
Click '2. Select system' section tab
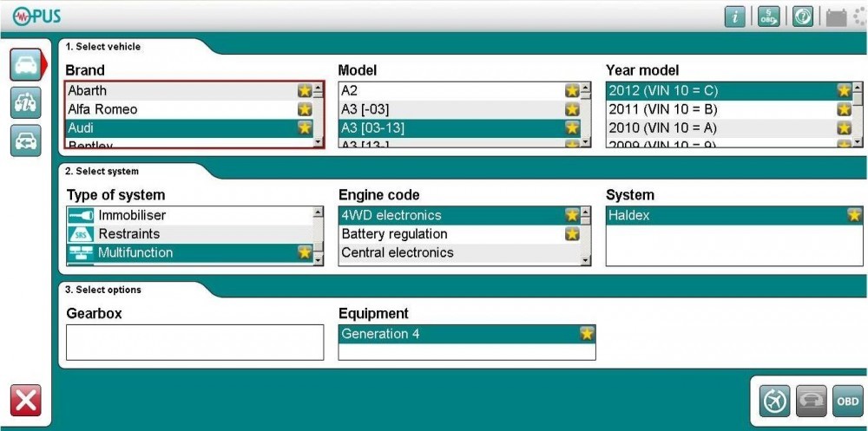pos(102,172)
